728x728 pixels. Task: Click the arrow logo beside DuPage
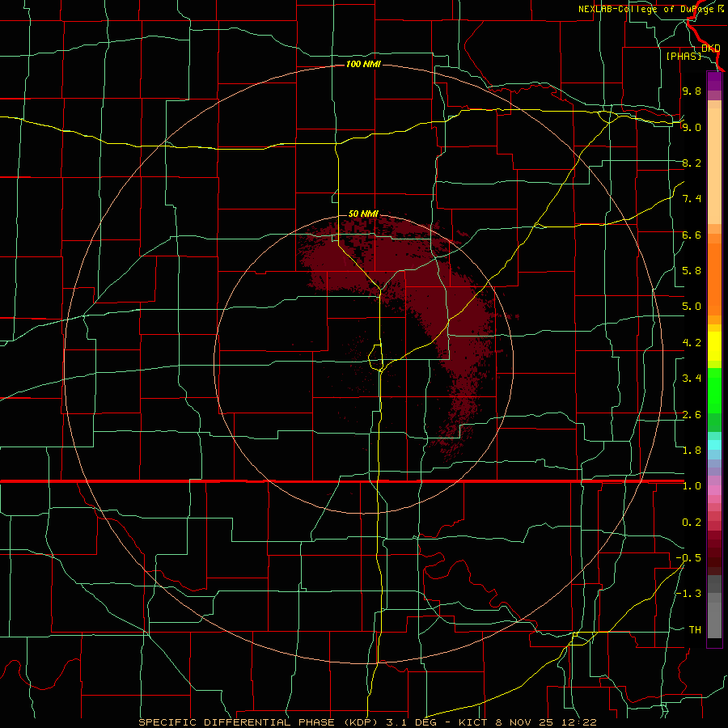pyautogui.click(x=721, y=9)
